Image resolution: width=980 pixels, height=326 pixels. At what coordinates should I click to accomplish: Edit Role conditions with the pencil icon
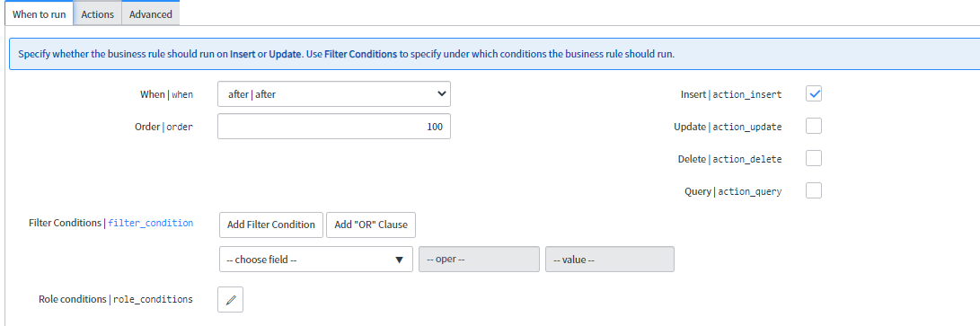(x=230, y=300)
